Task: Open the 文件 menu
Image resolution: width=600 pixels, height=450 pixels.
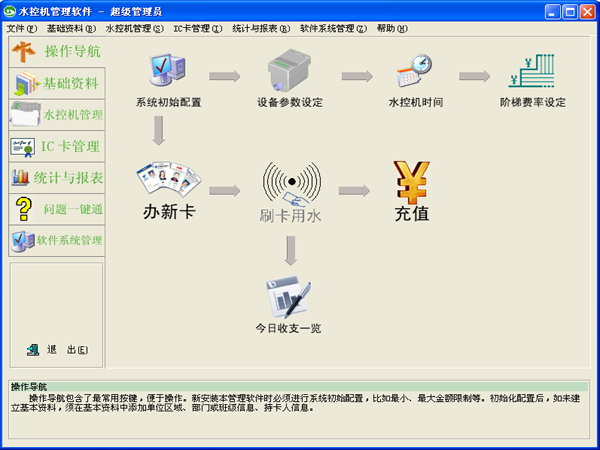Action: tap(21, 29)
